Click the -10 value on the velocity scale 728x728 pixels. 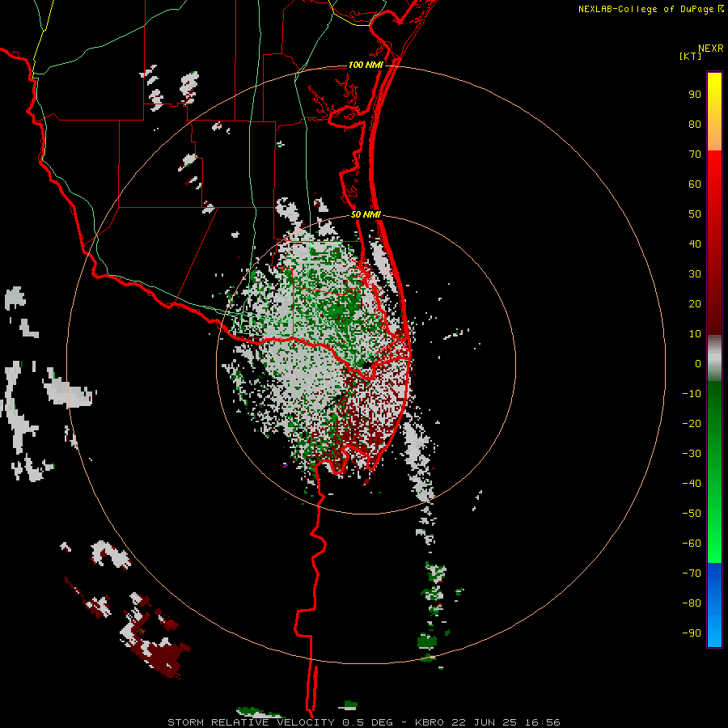[692, 394]
